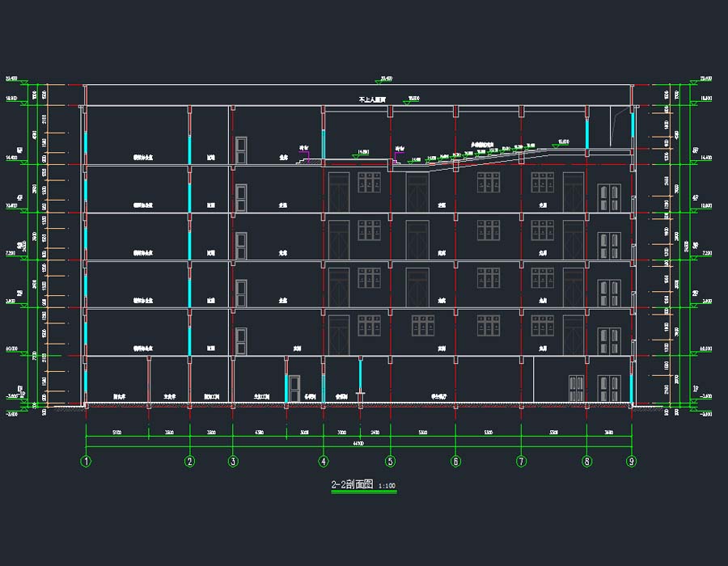Select the top-floor door near axis 3

point(240,150)
